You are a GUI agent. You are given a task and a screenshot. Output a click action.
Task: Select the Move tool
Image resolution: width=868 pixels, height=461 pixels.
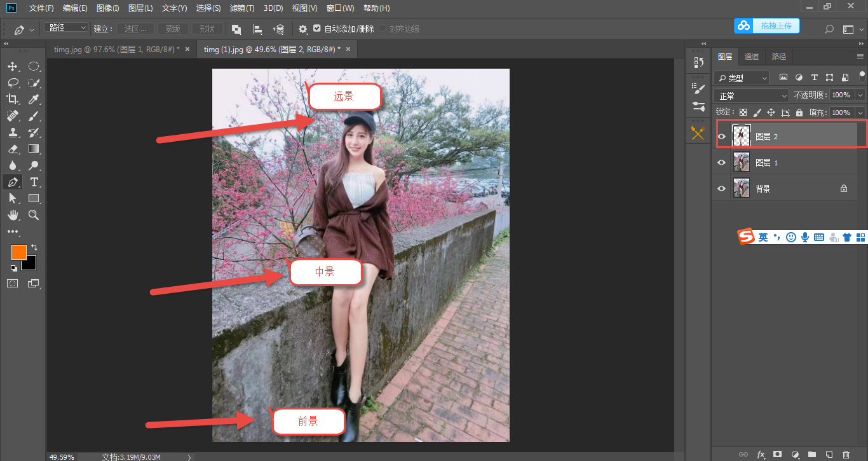click(x=12, y=67)
